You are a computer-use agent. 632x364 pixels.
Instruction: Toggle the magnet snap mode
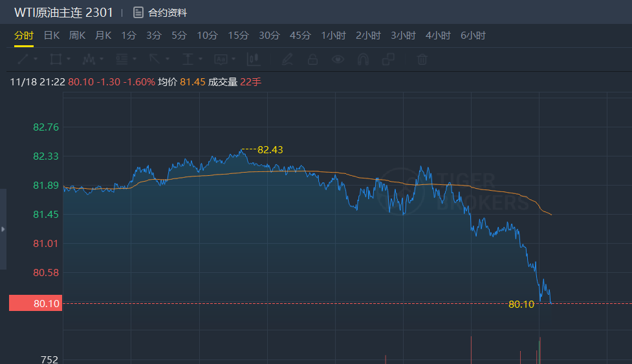pyautogui.click(x=363, y=59)
